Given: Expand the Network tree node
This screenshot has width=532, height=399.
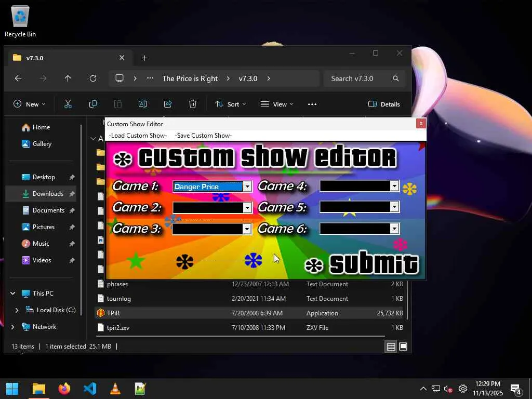Looking at the screenshot, I should 13,327.
